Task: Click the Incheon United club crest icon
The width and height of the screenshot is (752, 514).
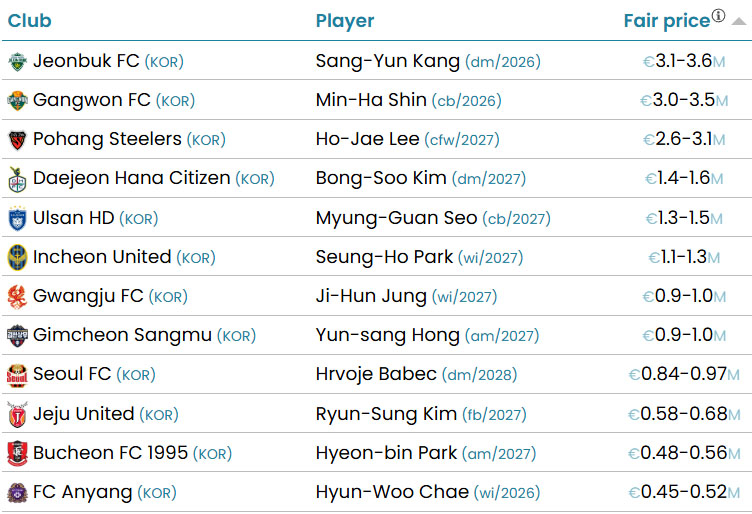Action: click(17, 257)
